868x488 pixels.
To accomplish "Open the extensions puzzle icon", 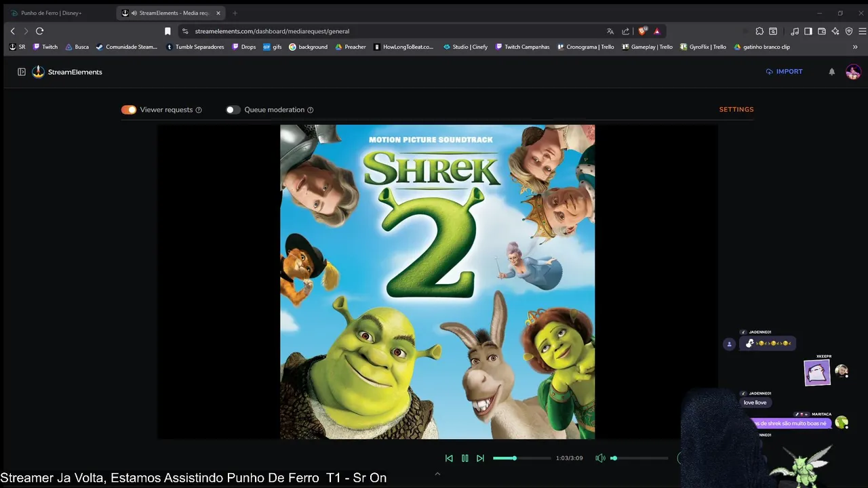I will coord(759,31).
